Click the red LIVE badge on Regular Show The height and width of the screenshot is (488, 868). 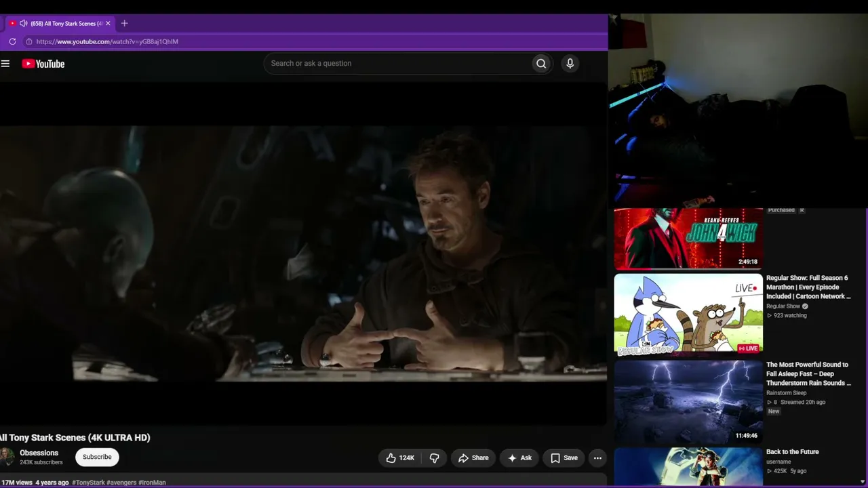click(748, 348)
